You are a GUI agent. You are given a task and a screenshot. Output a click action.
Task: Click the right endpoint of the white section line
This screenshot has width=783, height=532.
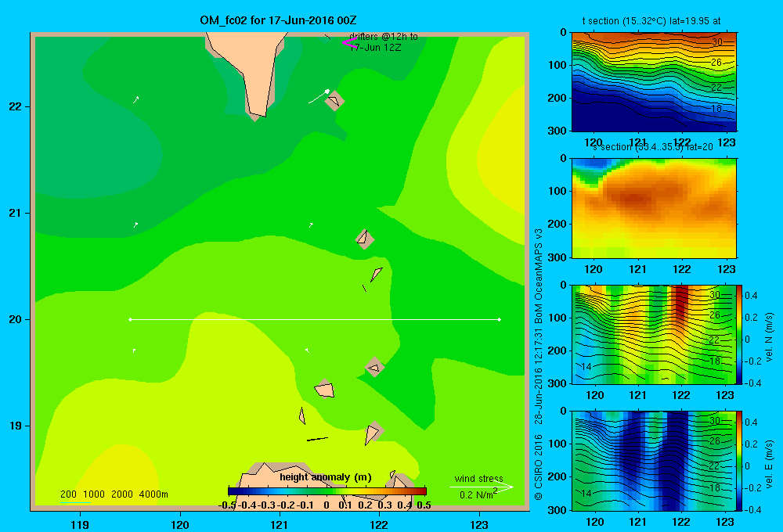tap(500, 319)
